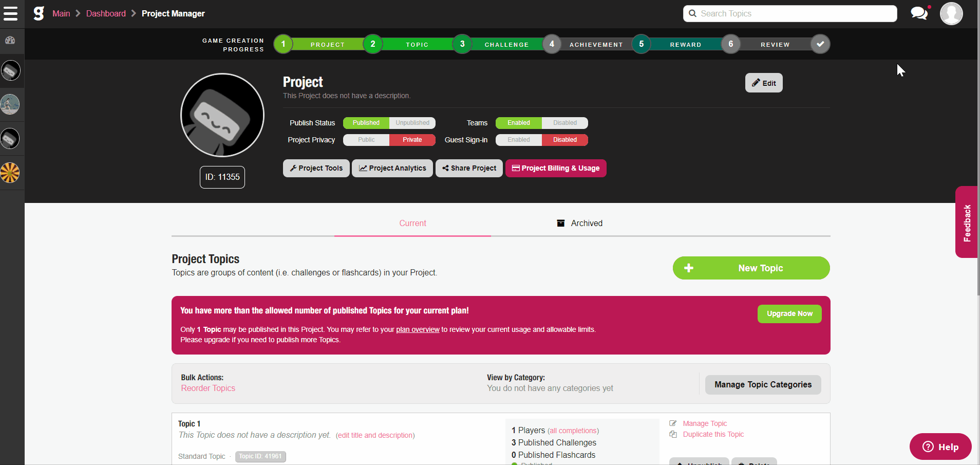Go to Main breadcrumb
This screenshot has width=980, height=465.
tap(61, 13)
